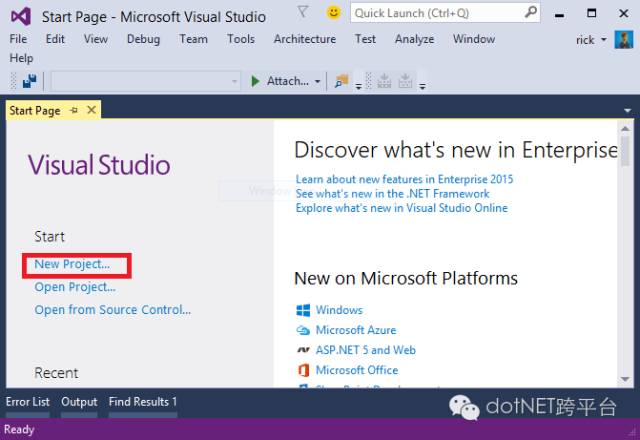The width and height of the screenshot is (640, 440).
Task: Send feedback via the smiley icon
Action: tap(333, 12)
